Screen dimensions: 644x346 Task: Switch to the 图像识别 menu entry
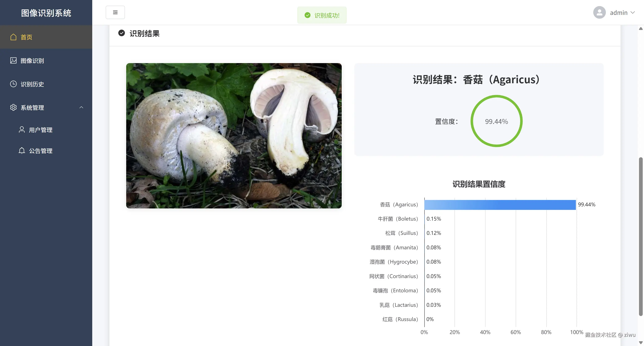pyautogui.click(x=32, y=61)
